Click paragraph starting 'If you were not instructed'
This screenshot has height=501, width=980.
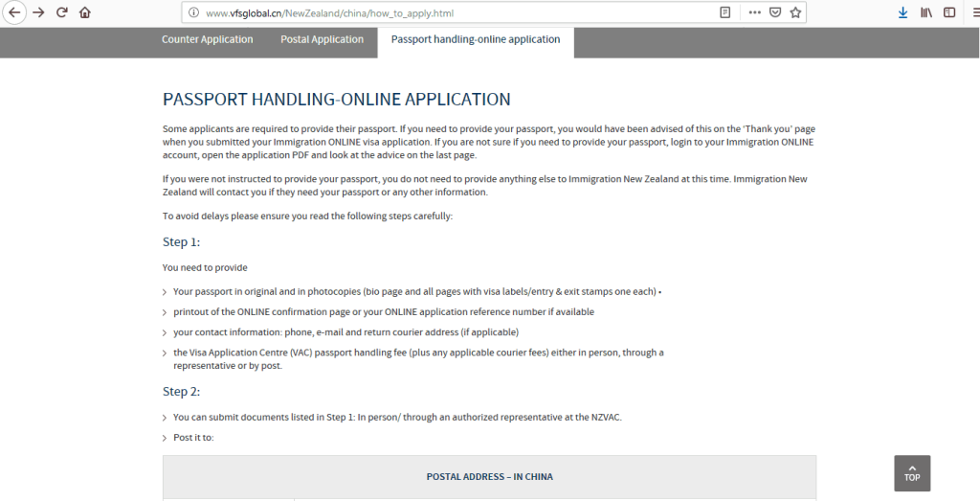485,186
